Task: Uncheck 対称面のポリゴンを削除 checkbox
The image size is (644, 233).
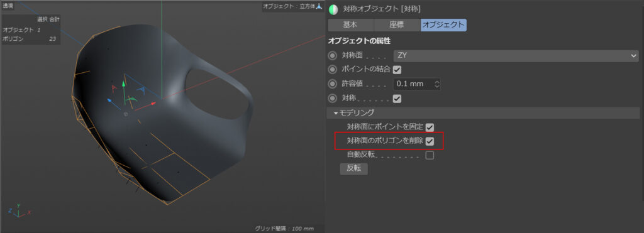Action: click(x=430, y=141)
